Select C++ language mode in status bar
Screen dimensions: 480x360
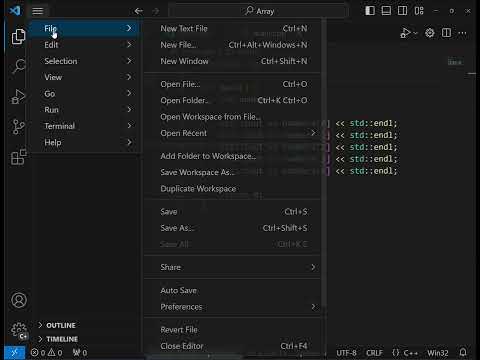(410, 353)
